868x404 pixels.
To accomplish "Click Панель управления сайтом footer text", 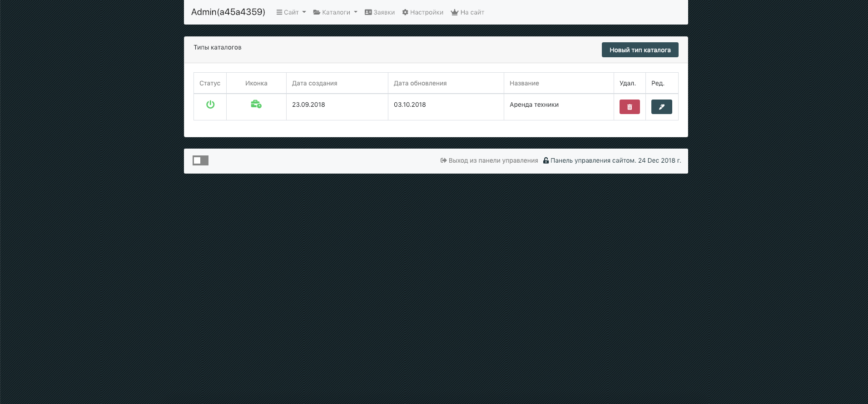I will pyautogui.click(x=612, y=160).
